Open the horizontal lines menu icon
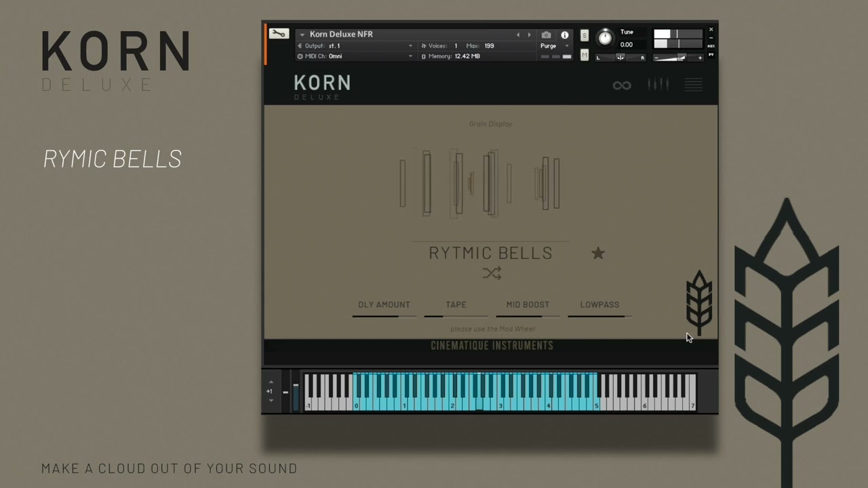This screenshot has height=488, width=868. (x=693, y=85)
